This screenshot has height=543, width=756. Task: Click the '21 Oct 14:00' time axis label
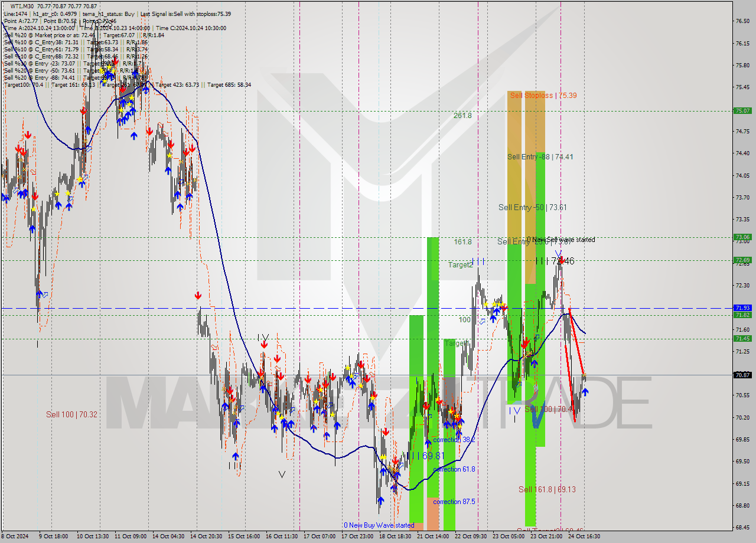pyautogui.click(x=433, y=537)
